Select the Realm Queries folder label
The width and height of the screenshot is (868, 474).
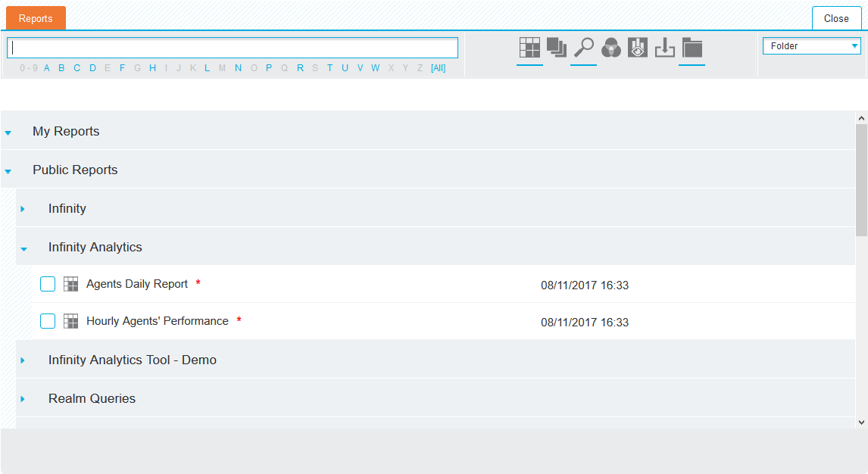(x=92, y=399)
